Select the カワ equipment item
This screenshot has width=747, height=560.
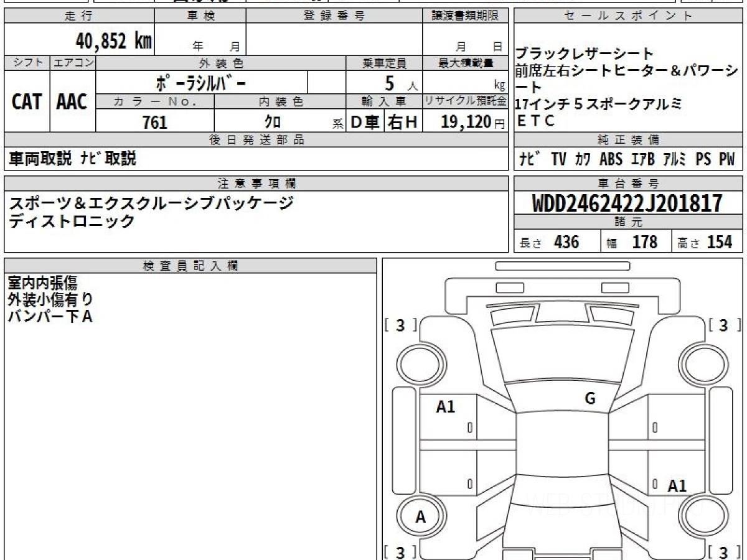584,159
